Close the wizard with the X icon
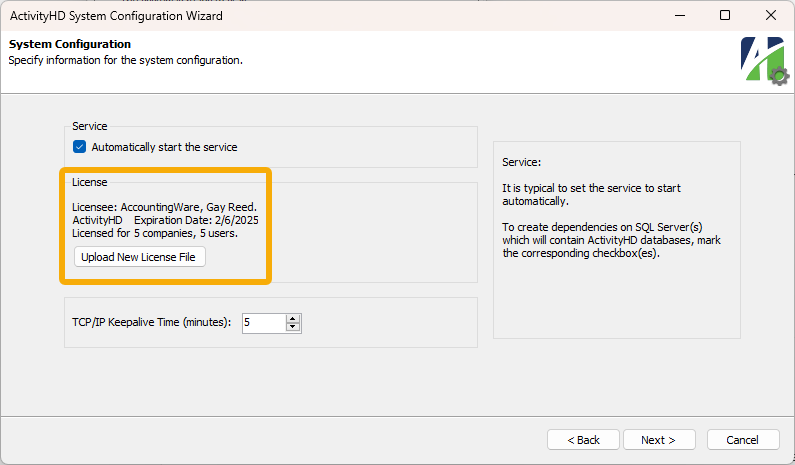Screen dimensions: 795x465 tap(771, 15)
